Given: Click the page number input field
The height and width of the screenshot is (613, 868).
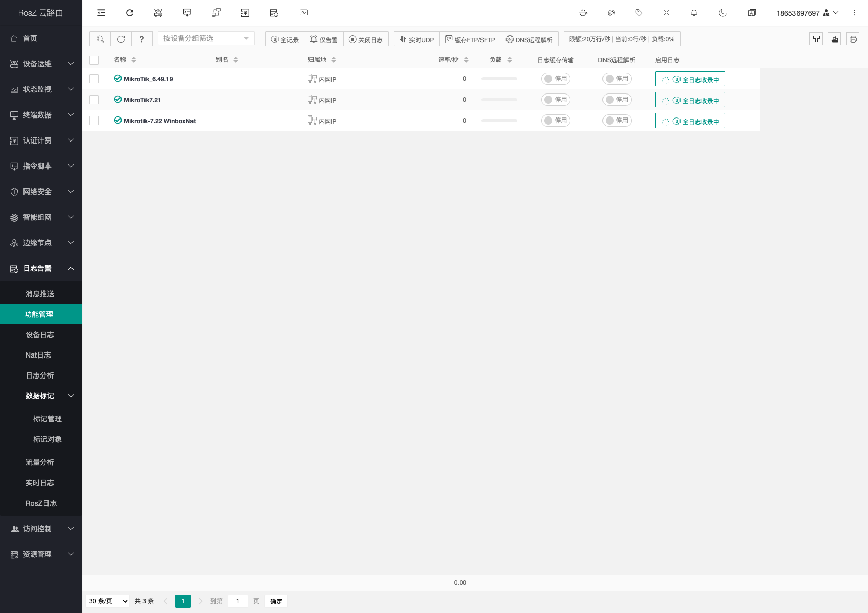Looking at the screenshot, I should coord(238,601).
